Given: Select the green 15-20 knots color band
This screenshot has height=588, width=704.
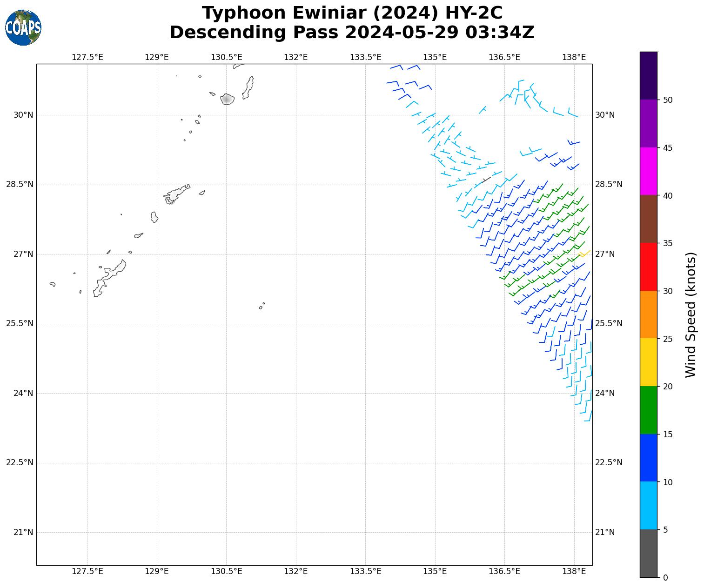Looking at the screenshot, I should click(x=648, y=410).
